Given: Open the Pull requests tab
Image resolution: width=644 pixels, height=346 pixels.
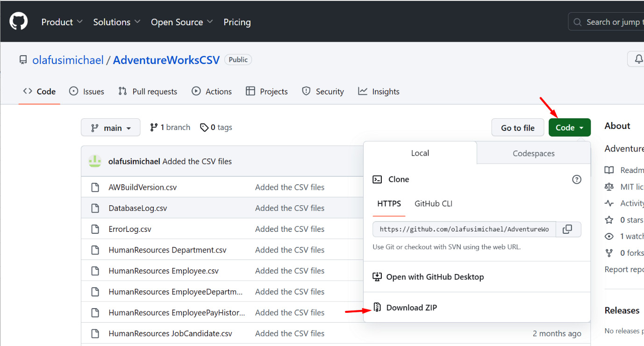Looking at the screenshot, I should pos(148,91).
